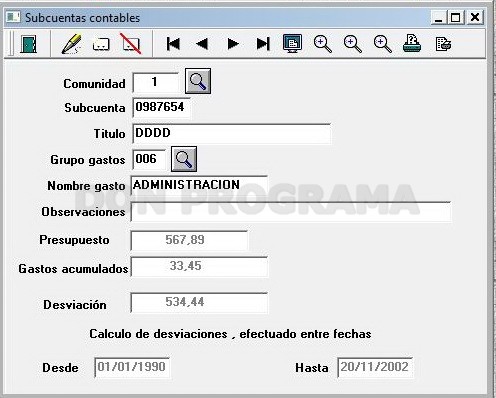Click the report document icon beside printer
The width and height of the screenshot is (496, 398).
tap(443, 44)
